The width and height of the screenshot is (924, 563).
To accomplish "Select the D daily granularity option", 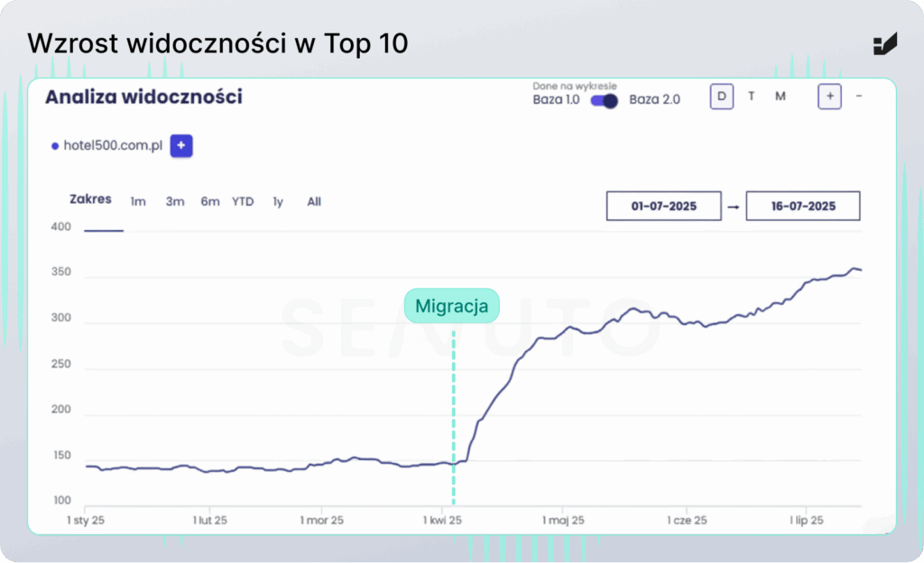I will pos(722,97).
